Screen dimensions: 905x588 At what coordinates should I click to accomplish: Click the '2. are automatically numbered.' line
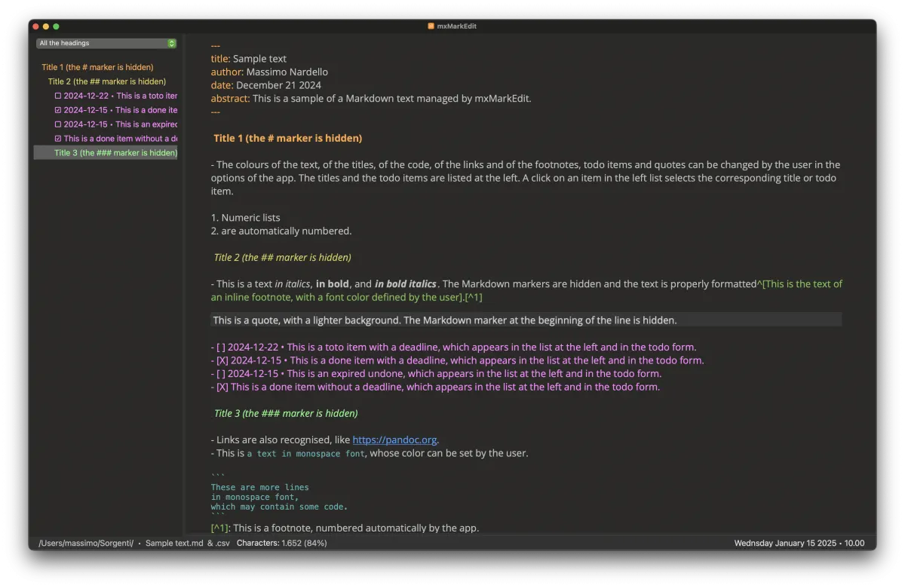pyautogui.click(x=281, y=231)
